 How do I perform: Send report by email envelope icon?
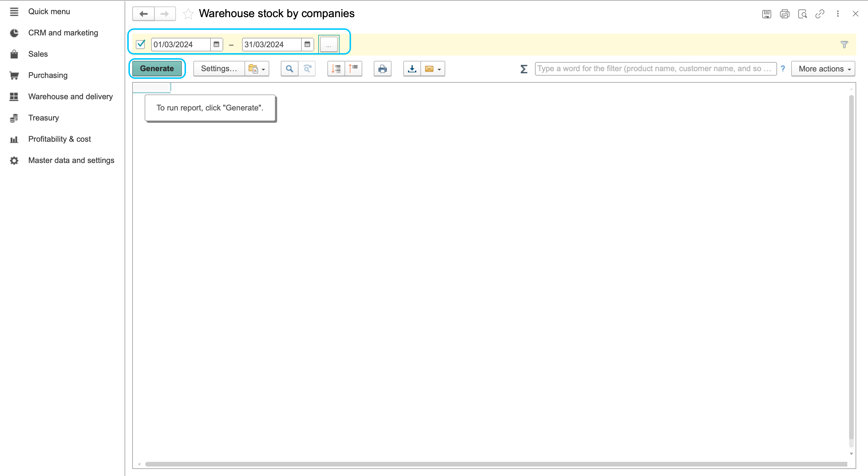click(429, 69)
